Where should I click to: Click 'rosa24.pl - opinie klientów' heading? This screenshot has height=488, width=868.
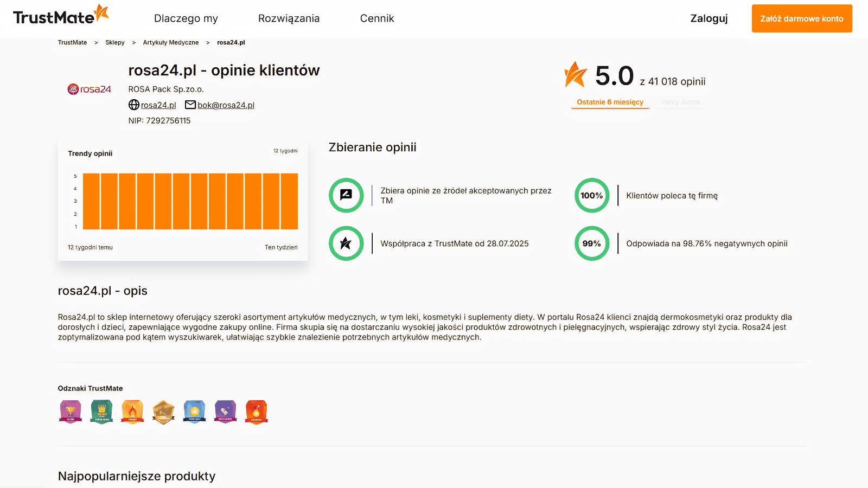pyautogui.click(x=224, y=70)
